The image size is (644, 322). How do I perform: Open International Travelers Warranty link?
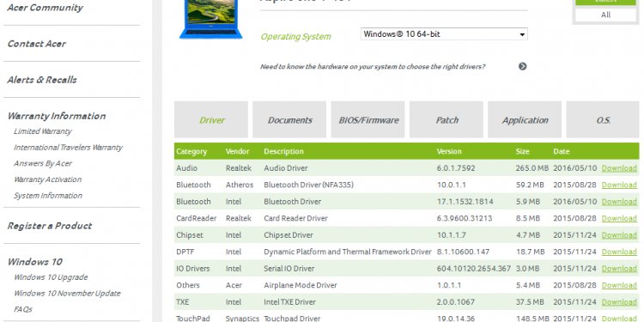(x=68, y=148)
